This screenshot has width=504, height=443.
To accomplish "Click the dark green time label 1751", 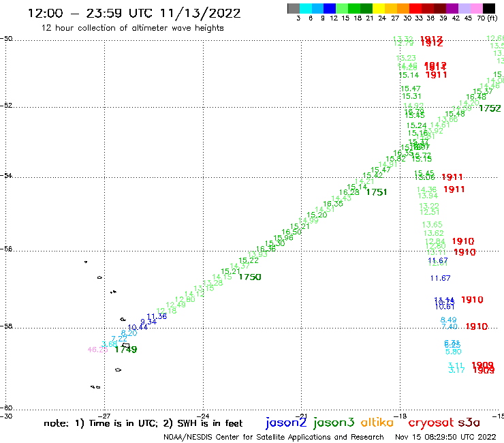I will 377,192.
